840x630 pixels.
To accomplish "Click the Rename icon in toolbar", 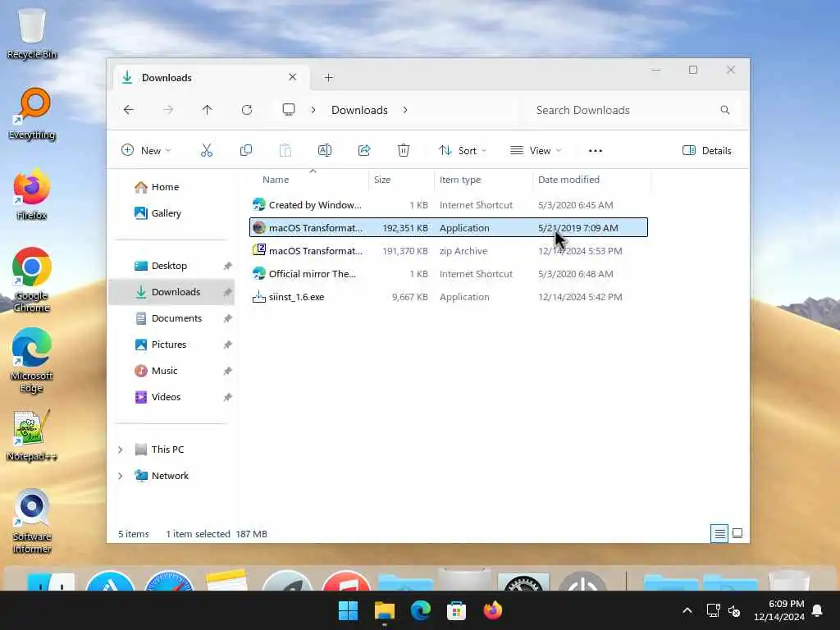I will (325, 151).
